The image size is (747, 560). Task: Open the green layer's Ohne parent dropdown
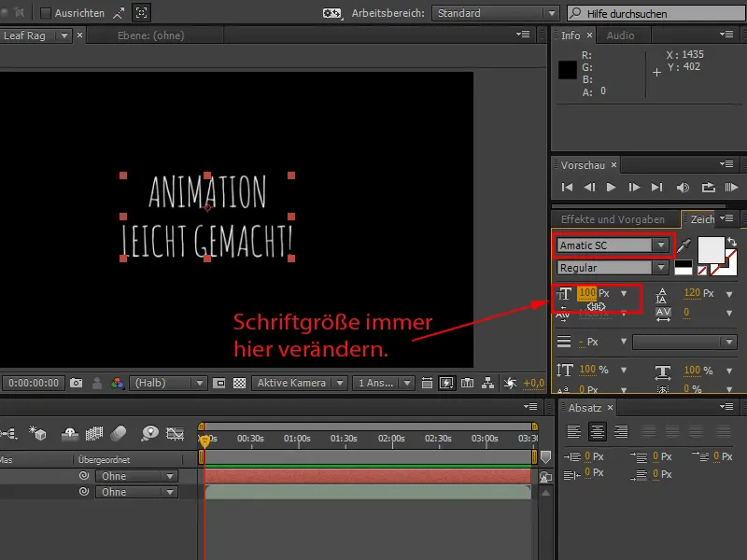click(x=136, y=492)
